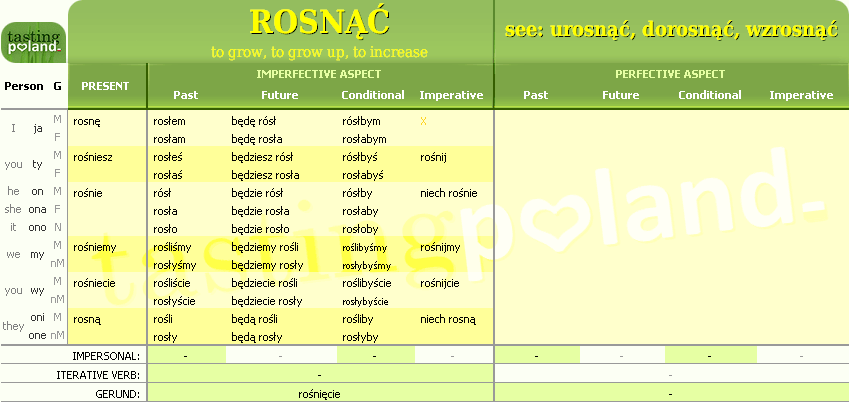Click the future form 'będziecie rośli'
Image resolution: width=849 pixels, height=402 pixels.
(265, 283)
